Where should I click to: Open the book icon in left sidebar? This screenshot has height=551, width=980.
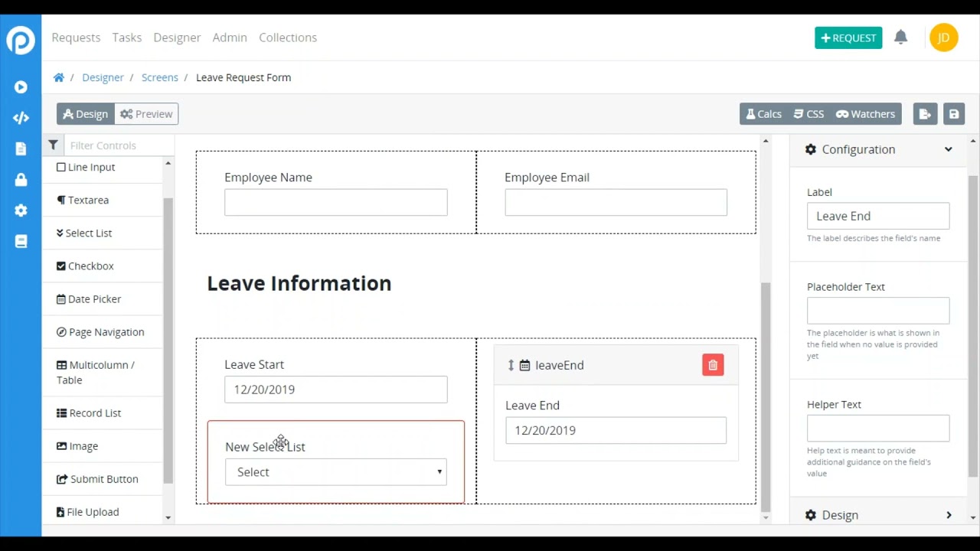(x=21, y=241)
